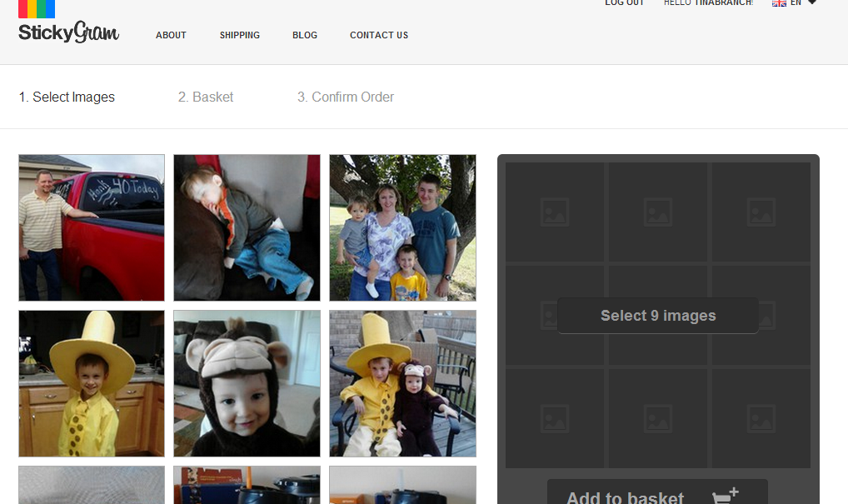Select the red truck photo
The image size is (848, 504).
92,227
